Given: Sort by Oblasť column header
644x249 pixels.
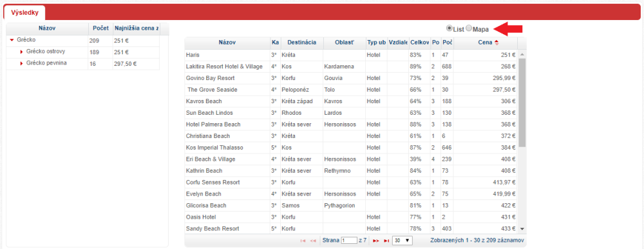Looking at the screenshot, I should (344, 43).
